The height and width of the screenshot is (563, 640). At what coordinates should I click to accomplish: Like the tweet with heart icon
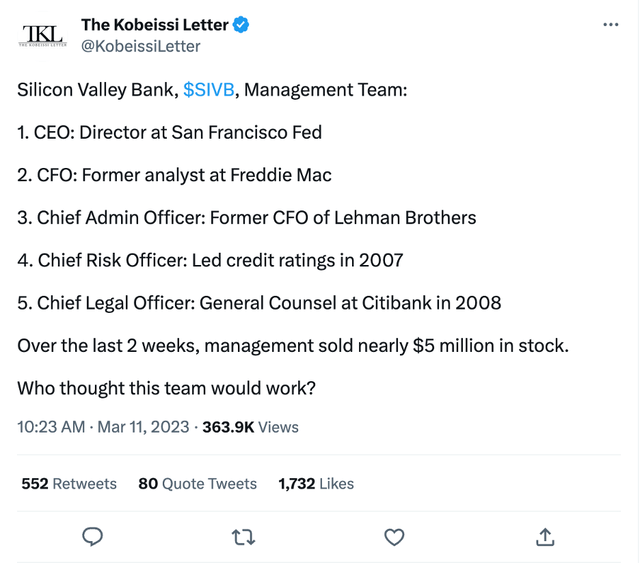(394, 537)
